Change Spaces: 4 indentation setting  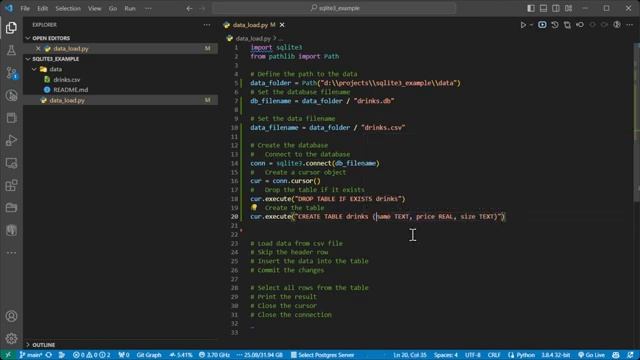tap(446, 355)
